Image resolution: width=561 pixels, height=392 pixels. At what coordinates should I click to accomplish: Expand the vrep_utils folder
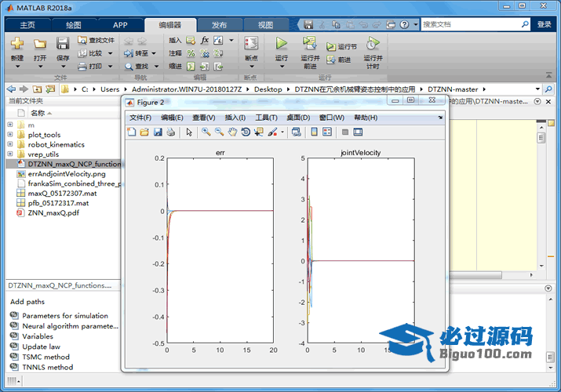tap(10, 154)
